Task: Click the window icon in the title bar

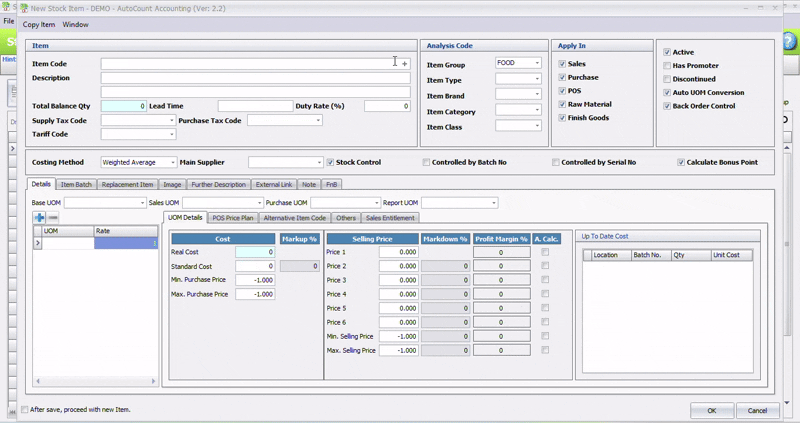Action: tap(24, 8)
